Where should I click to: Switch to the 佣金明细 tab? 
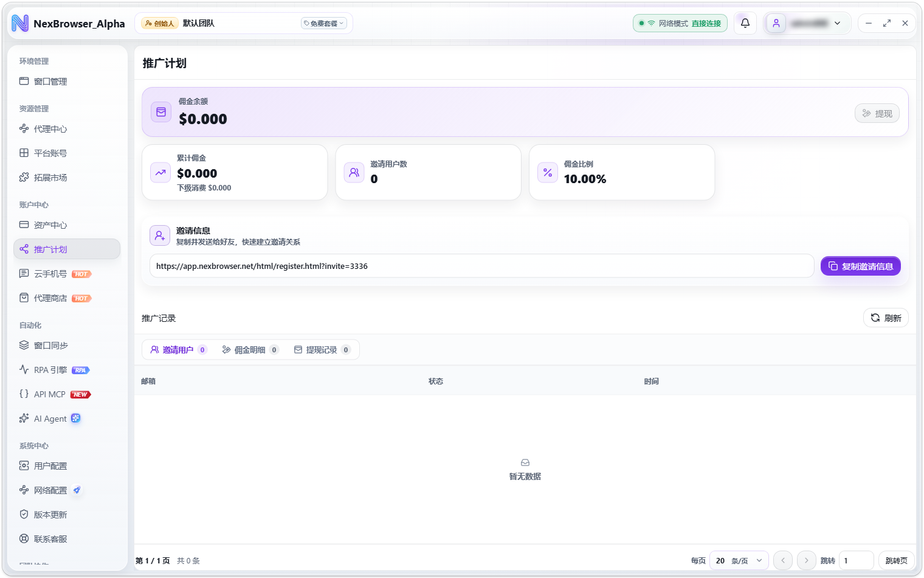[x=250, y=350]
